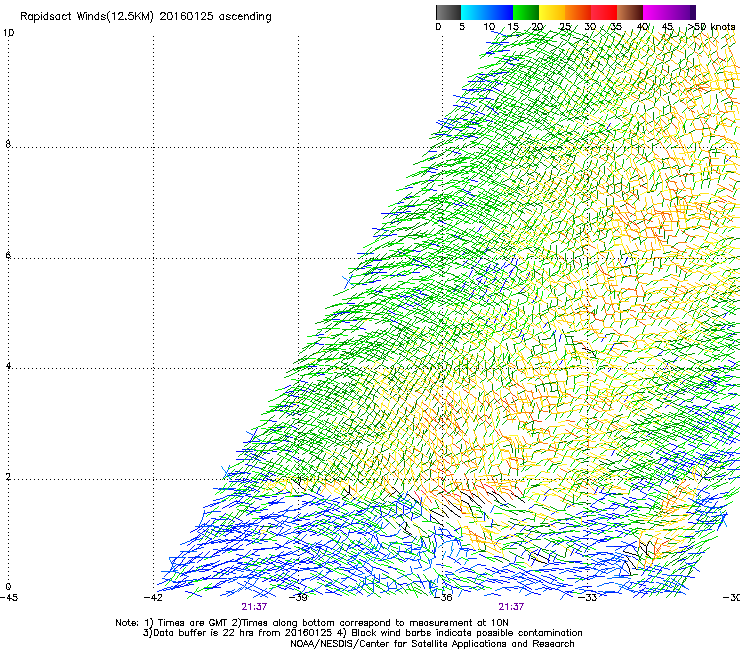Click the latitude axis label '4'
The height and width of the screenshot is (650, 740).
pyautogui.click(x=8, y=366)
